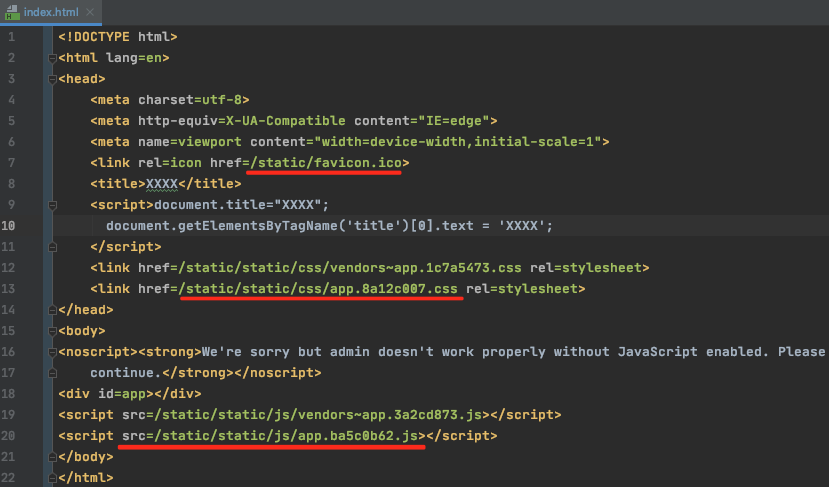This screenshot has width=829, height=487.
Task: Collapse the script block fold on line 9
Action: (x=52, y=205)
